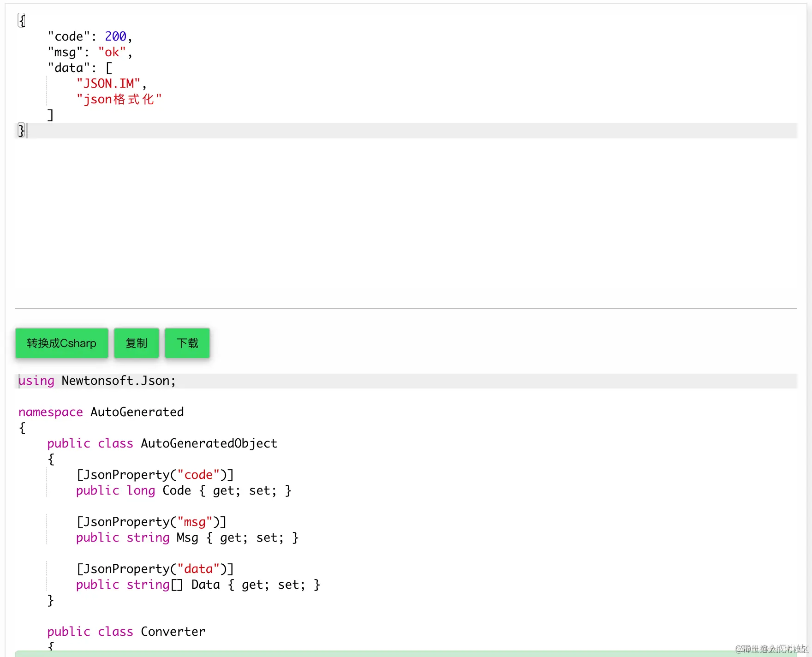Copy the generated code with 复制
The image size is (812, 657).
pyautogui.click(x=137, y=343)
